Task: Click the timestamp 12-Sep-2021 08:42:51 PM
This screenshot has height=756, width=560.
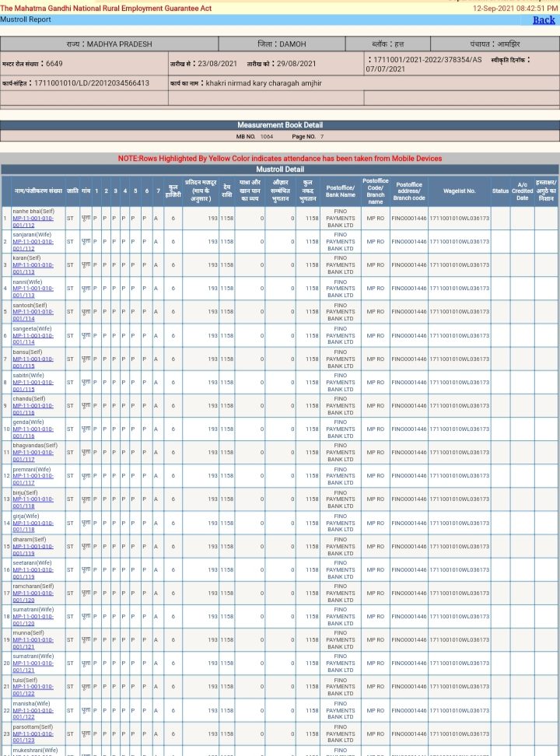Action: pos(515,9)
